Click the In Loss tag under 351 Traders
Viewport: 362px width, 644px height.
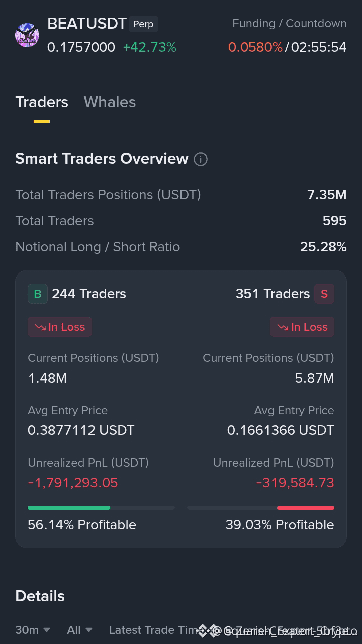click(302, 327)
